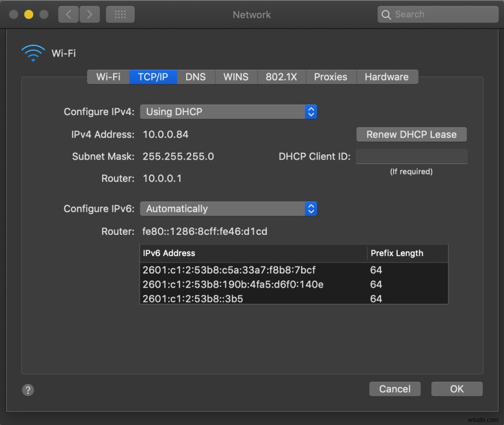The image size is (504, 425).
Task: Select IPv6 address ending in 140e
Action: pyautogui.click(x=294, y=285)
